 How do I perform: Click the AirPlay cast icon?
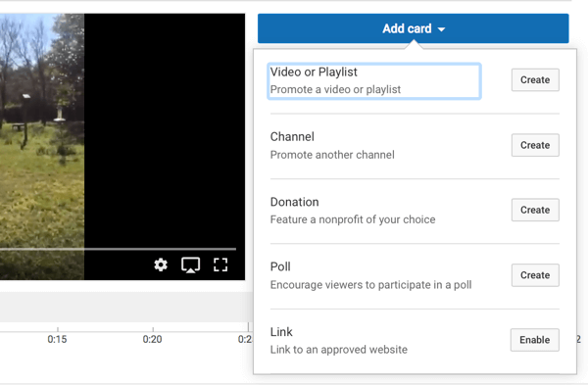[190, 265]
